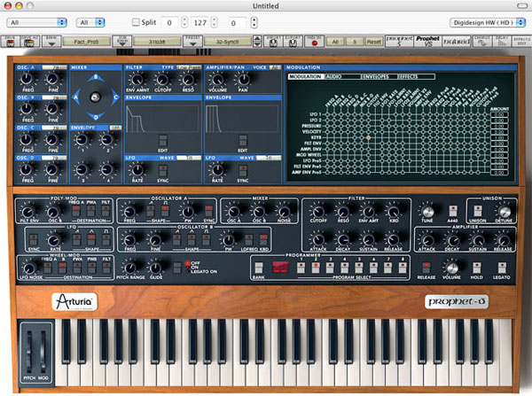Click the filter envelope Edit button
Viewport: 532px width, 396px height.
(x=163, y=141)
